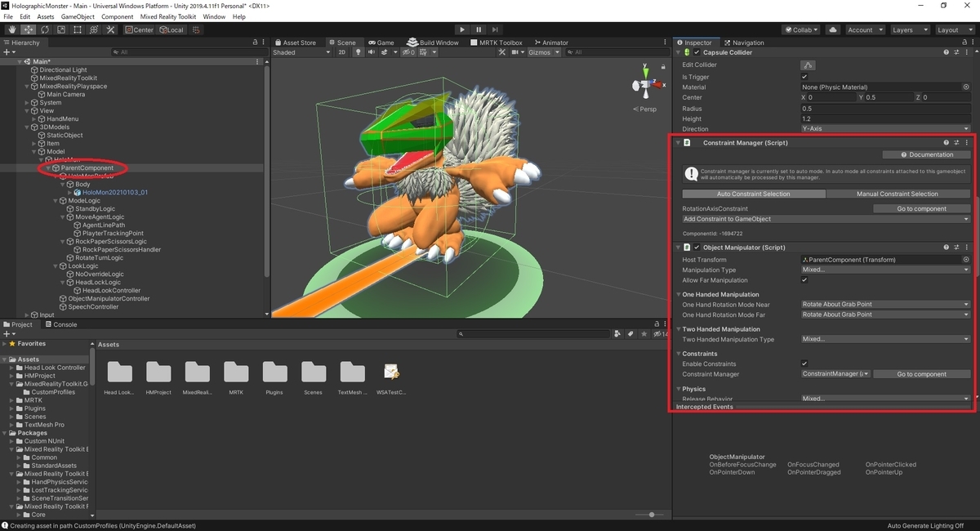Open Shaded draw mode dropdown

click(x=302, y=52)
